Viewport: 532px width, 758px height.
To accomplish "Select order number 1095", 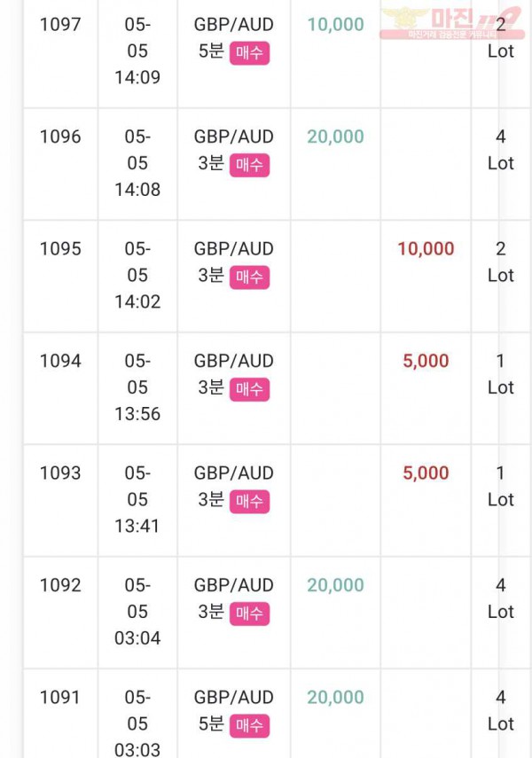I will (60, 248).
